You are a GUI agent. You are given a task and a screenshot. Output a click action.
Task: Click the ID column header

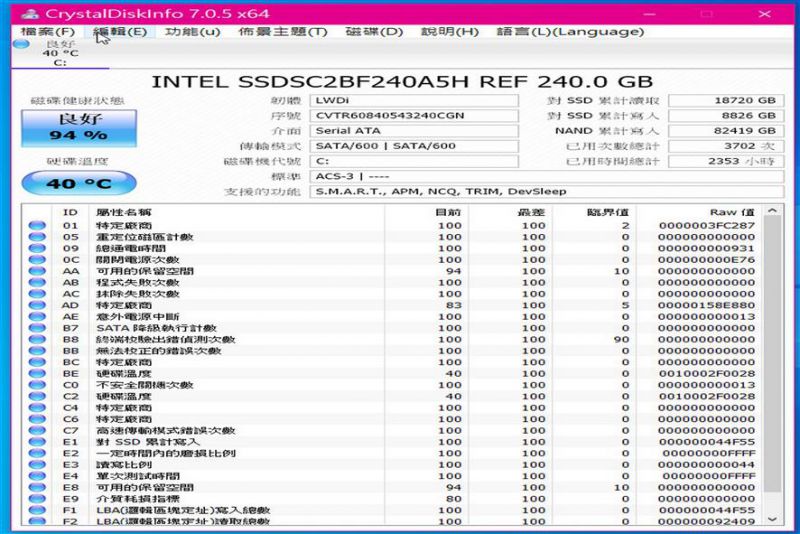[70, 212]
